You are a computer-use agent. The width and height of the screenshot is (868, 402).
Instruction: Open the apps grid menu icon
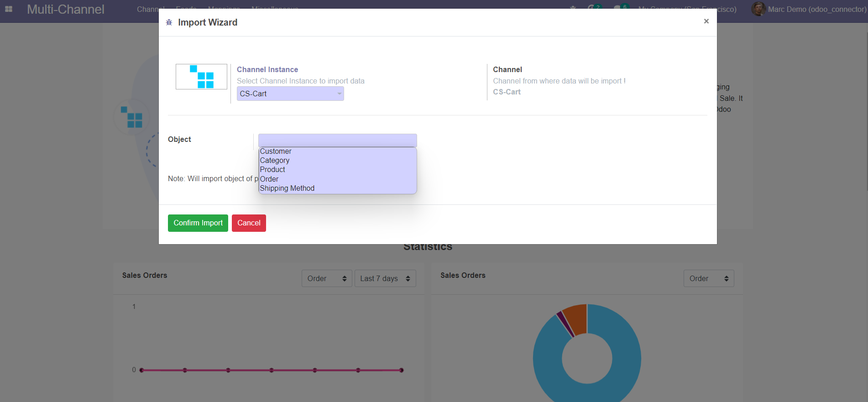[x=9, y=9]
